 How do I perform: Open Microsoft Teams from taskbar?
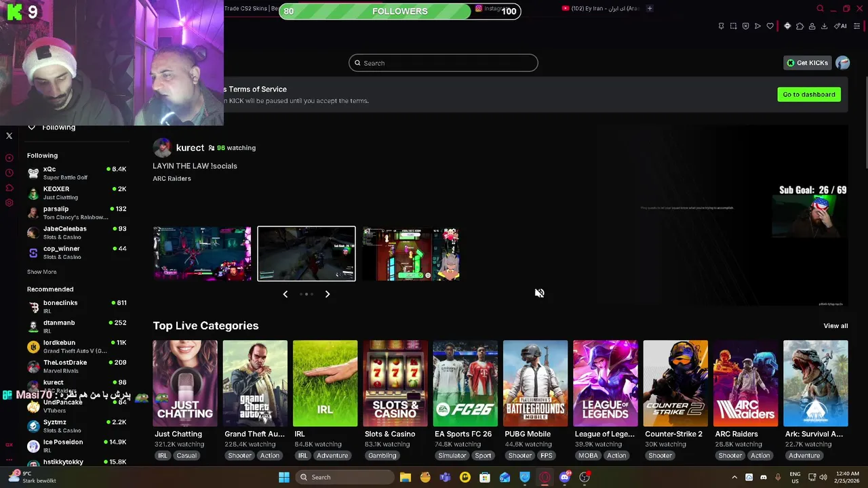pos(445,477)
